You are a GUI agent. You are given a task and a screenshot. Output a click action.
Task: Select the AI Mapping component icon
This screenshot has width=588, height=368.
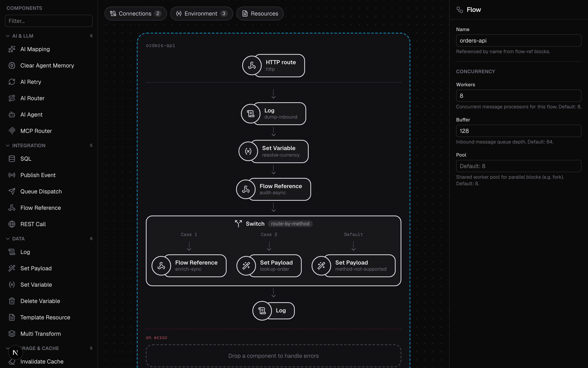tap(12, 49)
